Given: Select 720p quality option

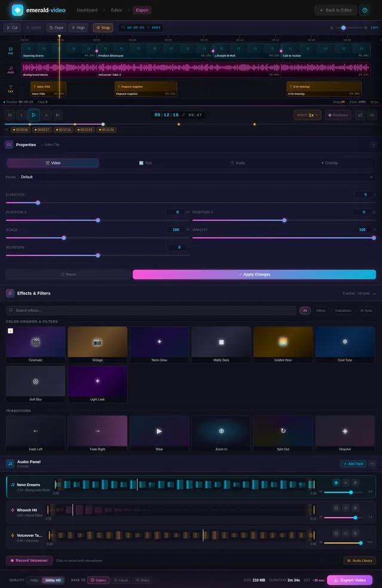Looking at the screenshot, I should 34,580.
